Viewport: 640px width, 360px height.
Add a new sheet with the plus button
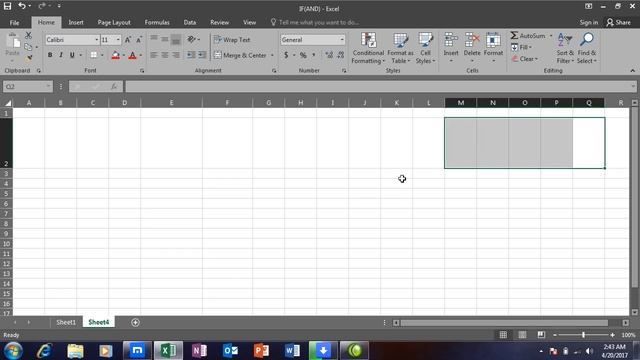click(x=136, y=322)
